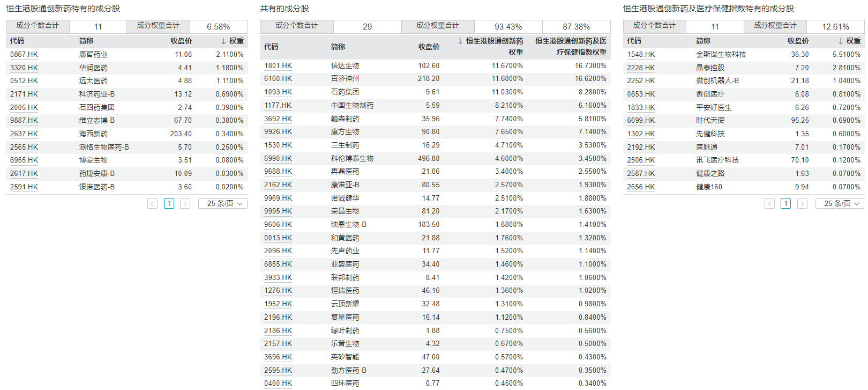Sort middle table by 恒生港股通创新药权重 arrow
The image size is (868, 390).
460,41
